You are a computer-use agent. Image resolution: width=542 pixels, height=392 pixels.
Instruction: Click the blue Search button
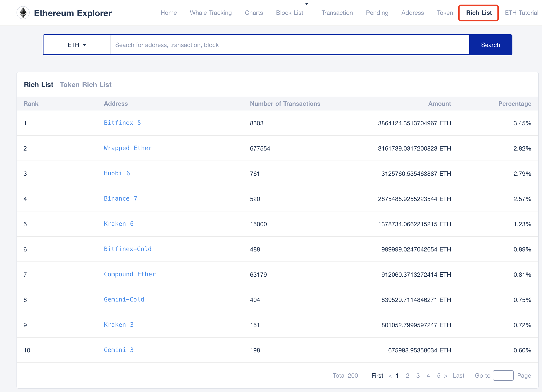click(490, 45)
